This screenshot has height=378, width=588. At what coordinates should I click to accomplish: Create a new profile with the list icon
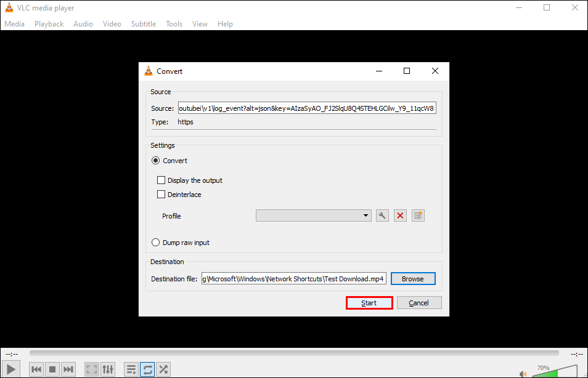418,215
